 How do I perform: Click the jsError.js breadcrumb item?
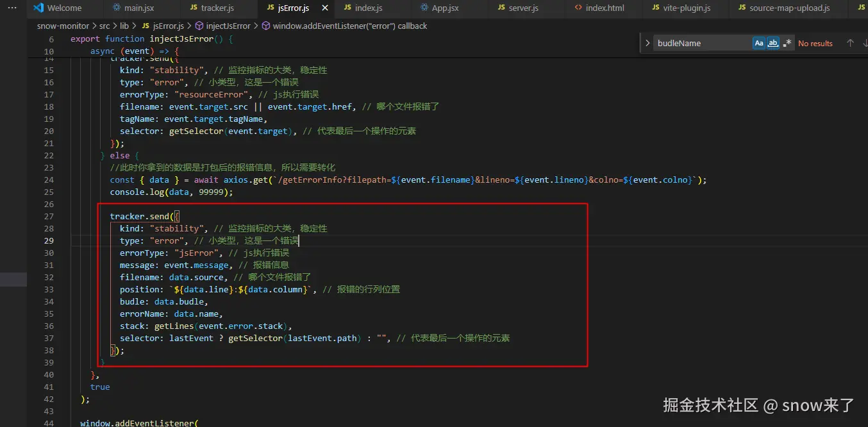tap(168, 26)
